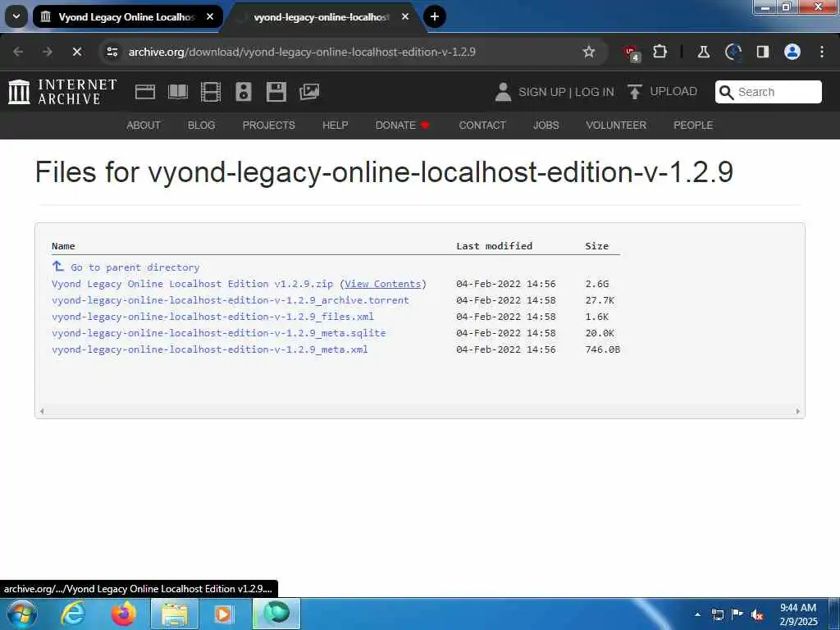The width and height of the screenshot is (840, 630).
Task: Bookmark this page with the star icon
Action: (589, 52)
